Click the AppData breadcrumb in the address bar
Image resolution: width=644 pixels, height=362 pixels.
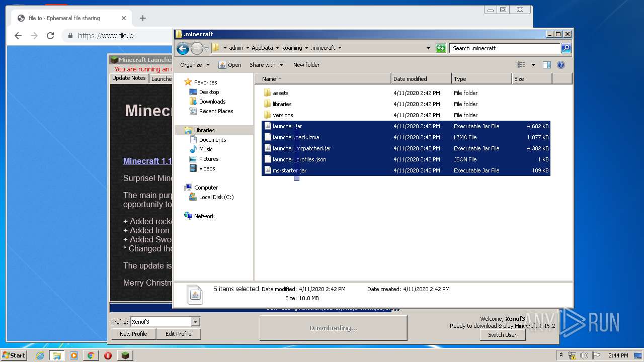pos(262,48)
